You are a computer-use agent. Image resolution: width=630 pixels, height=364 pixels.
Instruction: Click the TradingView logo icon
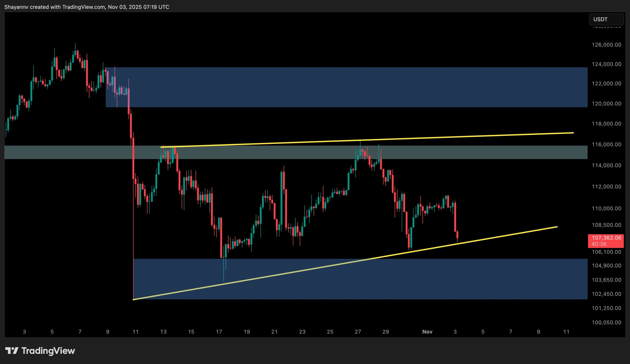(12, 350)
